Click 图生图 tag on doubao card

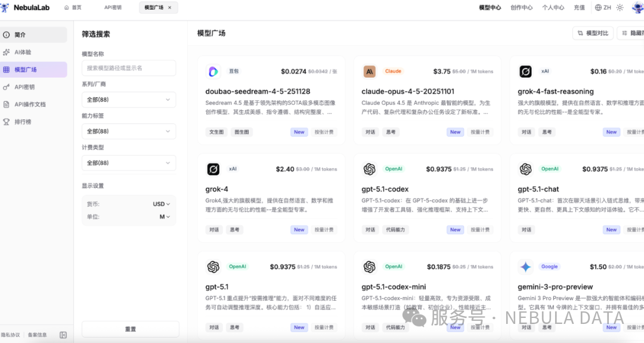click(x=241, y=132)
